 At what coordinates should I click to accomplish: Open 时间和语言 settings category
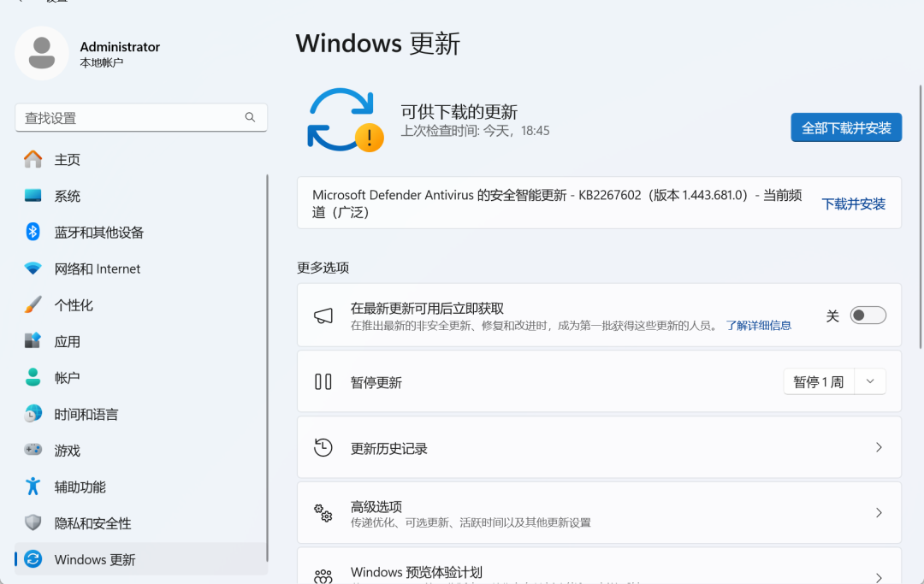tap(141, 415)
